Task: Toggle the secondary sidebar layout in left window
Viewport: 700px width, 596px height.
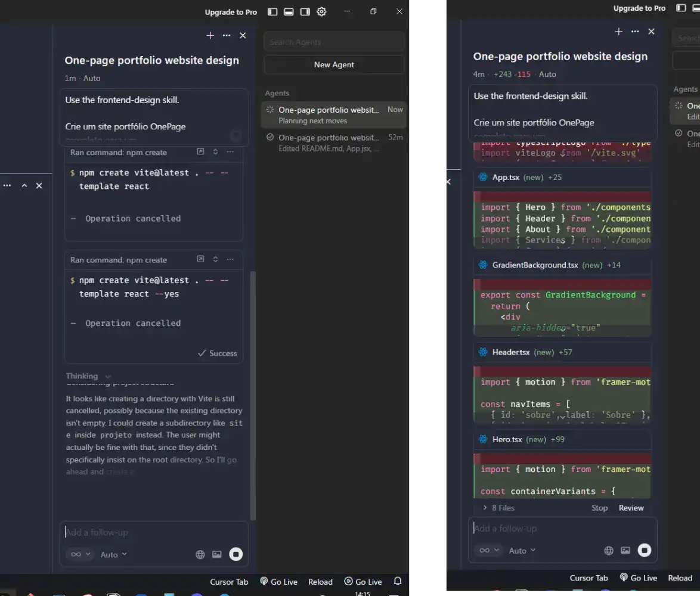Action: coord(305,11)
